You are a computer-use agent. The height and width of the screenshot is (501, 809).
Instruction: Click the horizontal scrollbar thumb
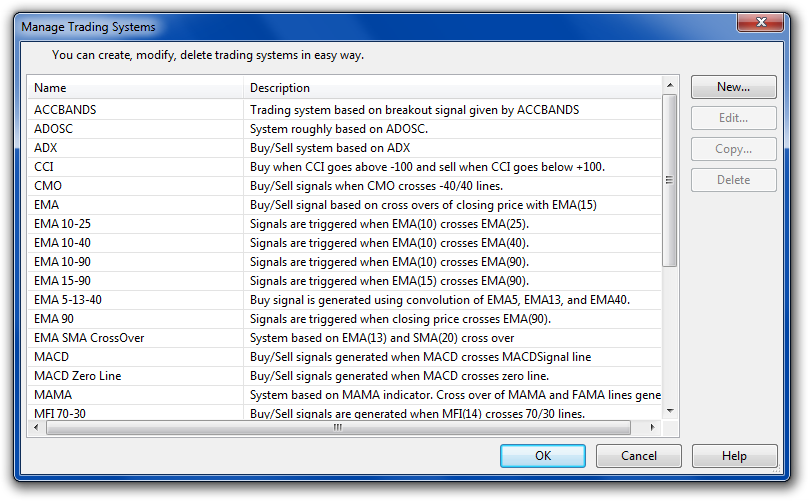click(x=337, y=428)
